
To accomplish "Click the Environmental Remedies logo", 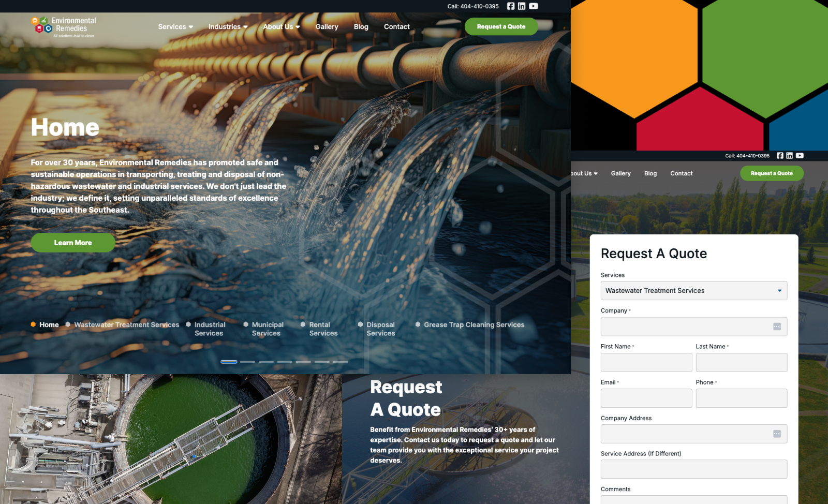I will pyautogui.click(x=64, y=27).
